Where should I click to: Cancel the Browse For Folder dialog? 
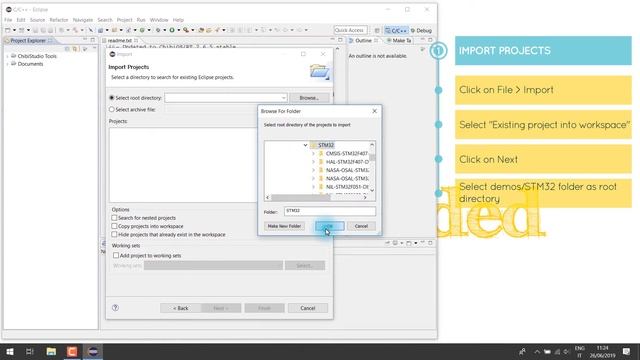(x=361, y=226)
